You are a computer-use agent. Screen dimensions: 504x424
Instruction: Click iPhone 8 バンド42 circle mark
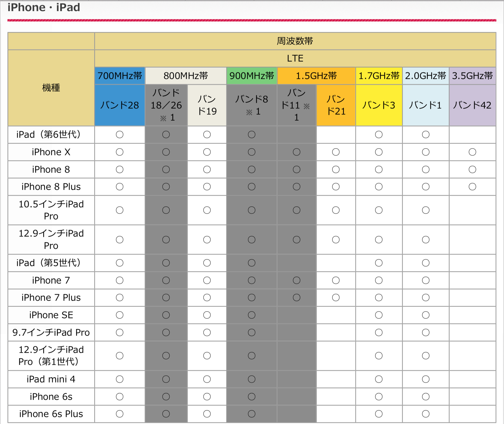(x=472, y=170)
